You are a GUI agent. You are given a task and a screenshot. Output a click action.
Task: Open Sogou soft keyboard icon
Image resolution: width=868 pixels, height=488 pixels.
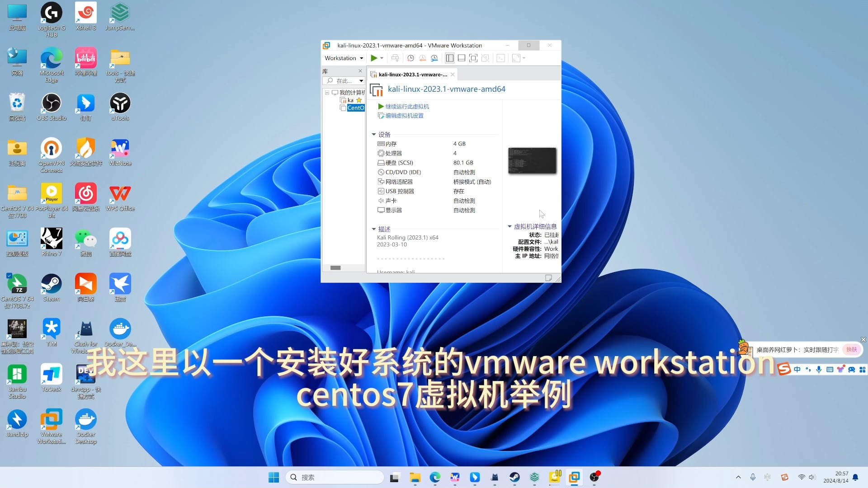pos(830,370)
